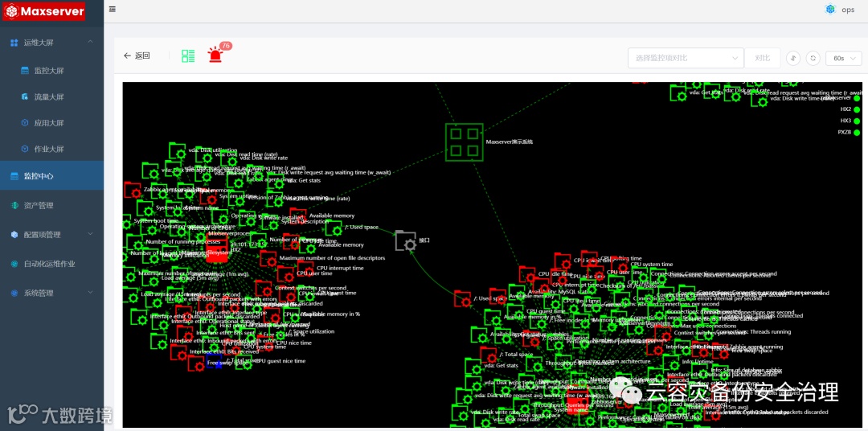
Task: Collapse the 运维大屏 sidebar group
Action: (52, 43)
